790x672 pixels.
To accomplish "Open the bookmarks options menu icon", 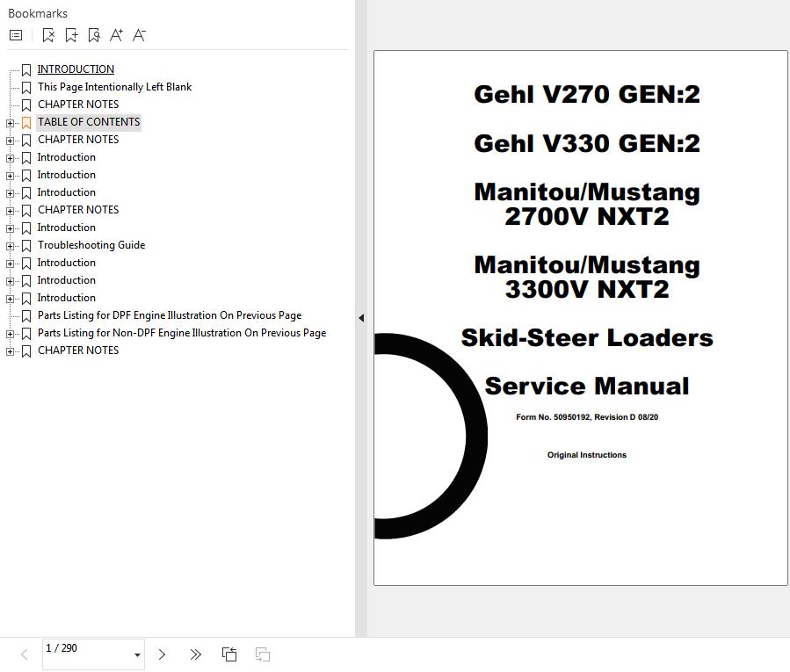I will point(16,35).
